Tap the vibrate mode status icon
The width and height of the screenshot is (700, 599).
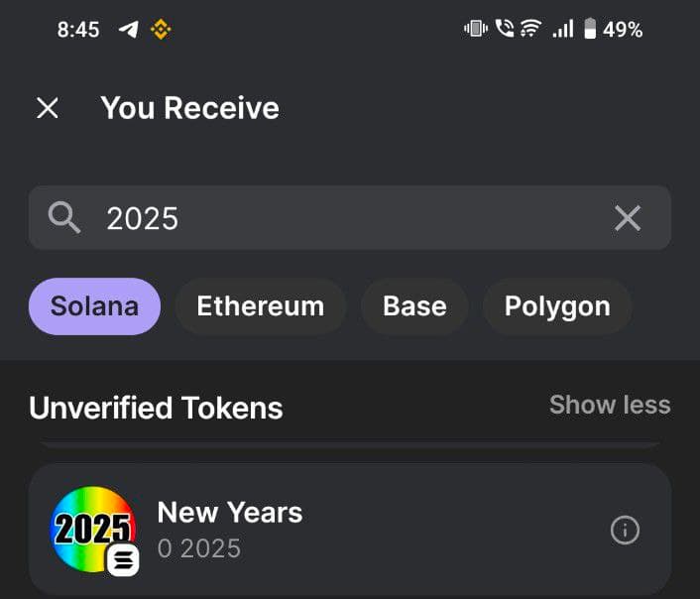[476, 29]
